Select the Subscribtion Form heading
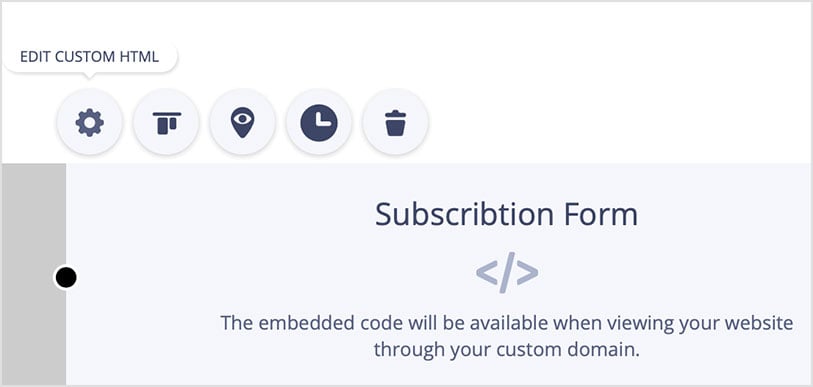Screen dimensions: 813x387 [x=506, y=214]
